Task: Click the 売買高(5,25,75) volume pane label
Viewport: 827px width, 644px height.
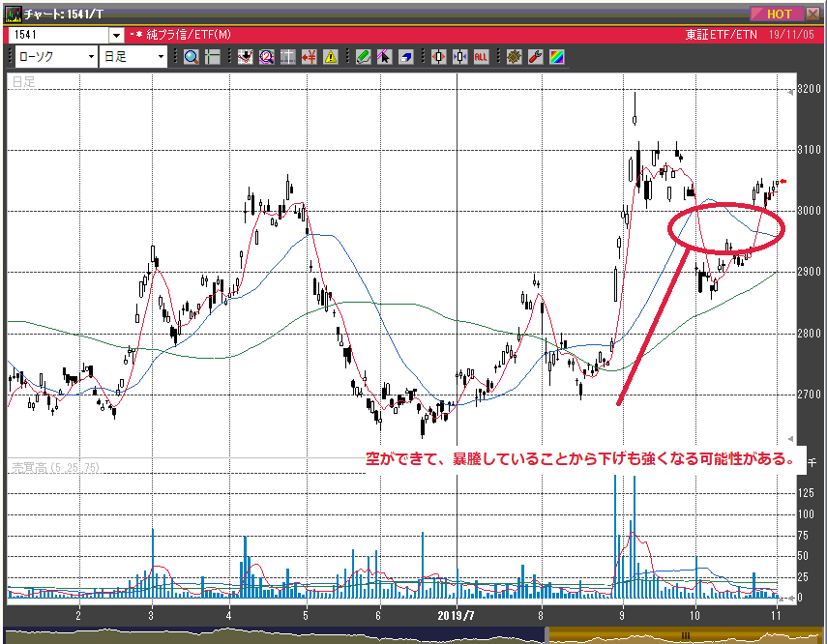Action: click(x=55, y=468)
